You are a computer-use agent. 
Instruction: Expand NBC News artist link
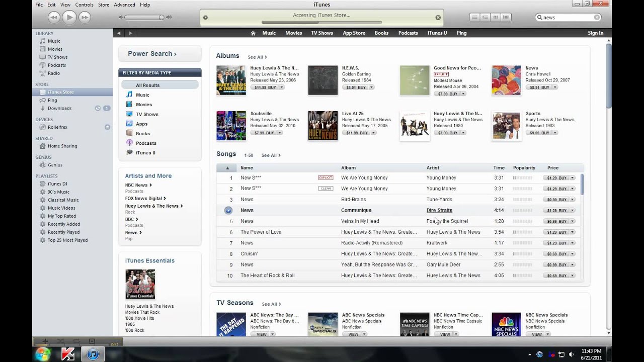138,185
